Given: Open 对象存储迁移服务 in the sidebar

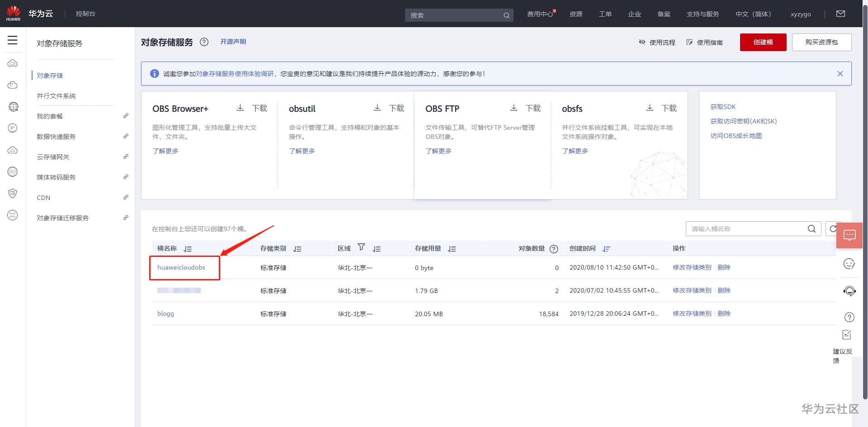Looking at the screenshot, I should [x=63, y=218].
